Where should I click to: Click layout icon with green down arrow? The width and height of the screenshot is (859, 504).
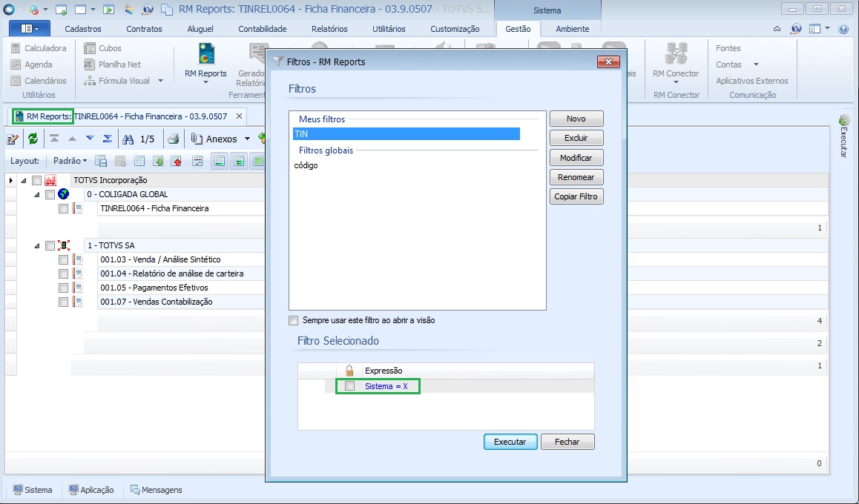(158, 161)
